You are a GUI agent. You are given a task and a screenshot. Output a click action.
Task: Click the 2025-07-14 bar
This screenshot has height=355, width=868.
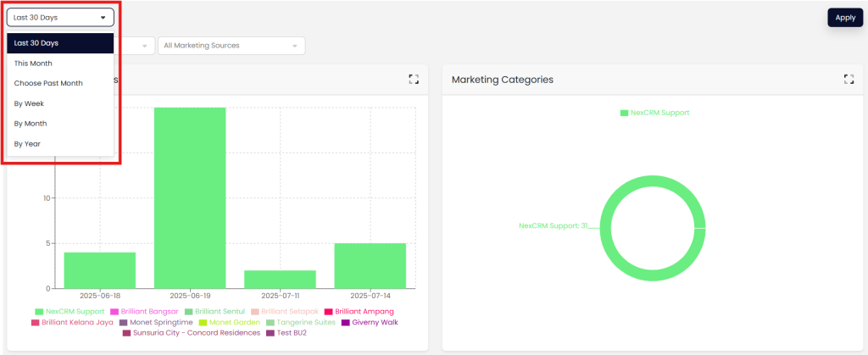point(370,265)
